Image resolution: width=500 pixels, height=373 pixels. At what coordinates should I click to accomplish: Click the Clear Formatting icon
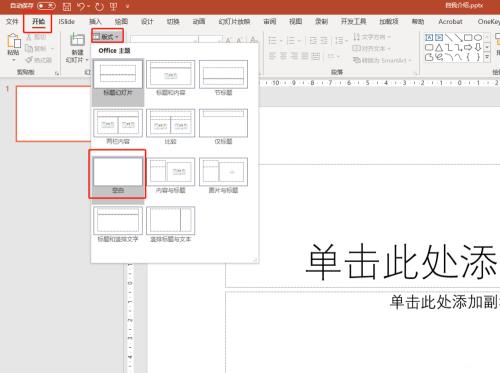[x=254, y=40]
